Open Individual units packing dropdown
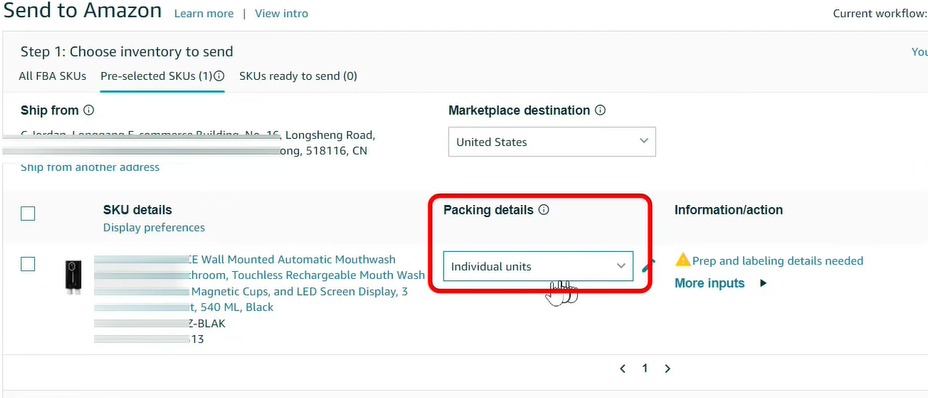The image size is (928, 398). click(x=538, y=266)
